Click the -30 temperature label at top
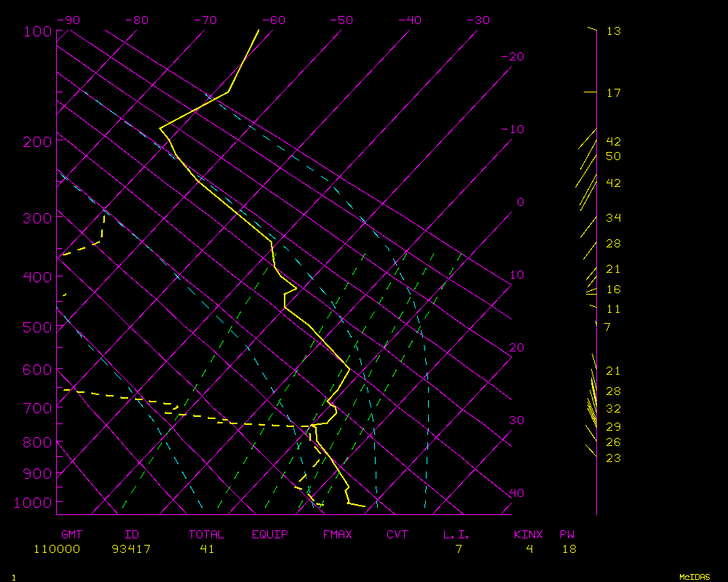The height and width of the screenshot is (582, 728). pyautogui.click(x=478, y=20)
